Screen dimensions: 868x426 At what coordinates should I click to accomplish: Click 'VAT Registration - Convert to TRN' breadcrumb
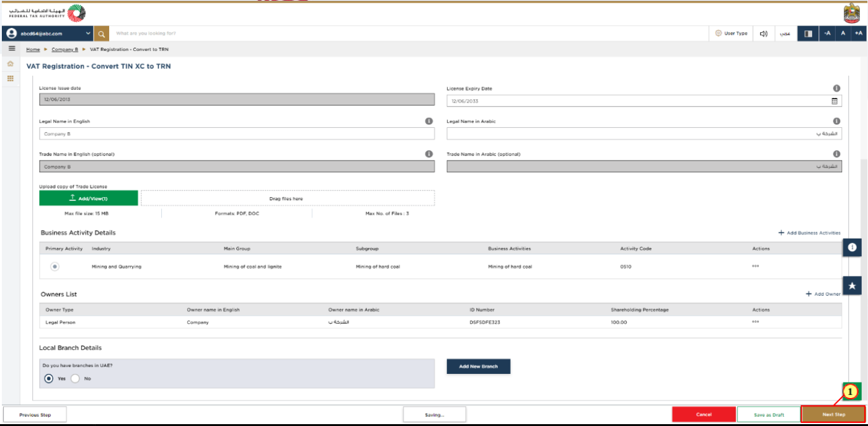(x=129, y=49)
